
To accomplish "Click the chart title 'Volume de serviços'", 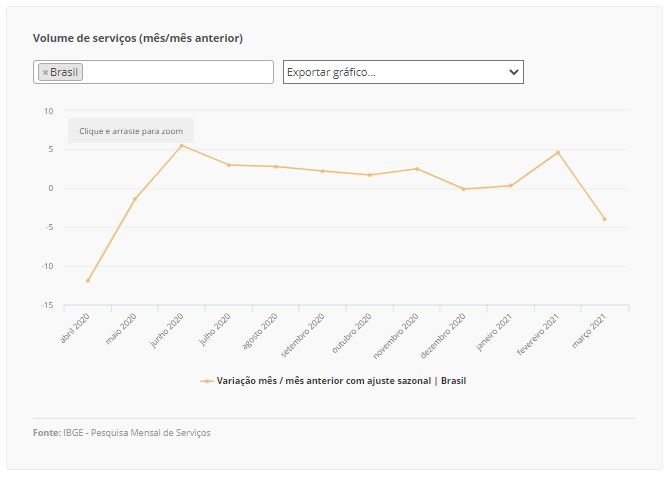I will (138, 38).
